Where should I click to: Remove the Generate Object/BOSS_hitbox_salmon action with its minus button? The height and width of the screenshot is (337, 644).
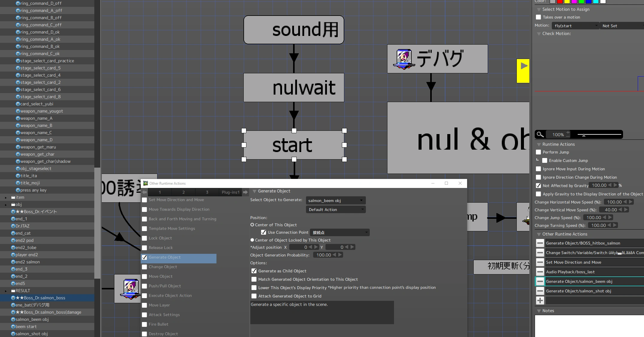(540, 243)
